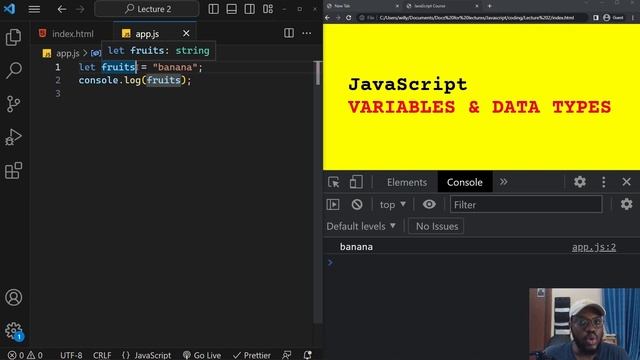The image size is (640, 360).
Task: Toggle bottom panel layout icon
Action: (231, 9)
